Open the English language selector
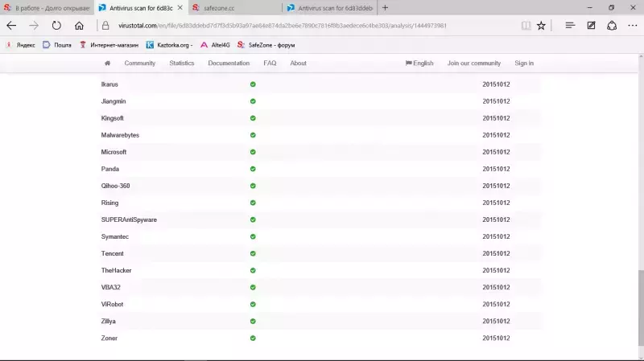The image size is (644, 361). pos(419,64)
